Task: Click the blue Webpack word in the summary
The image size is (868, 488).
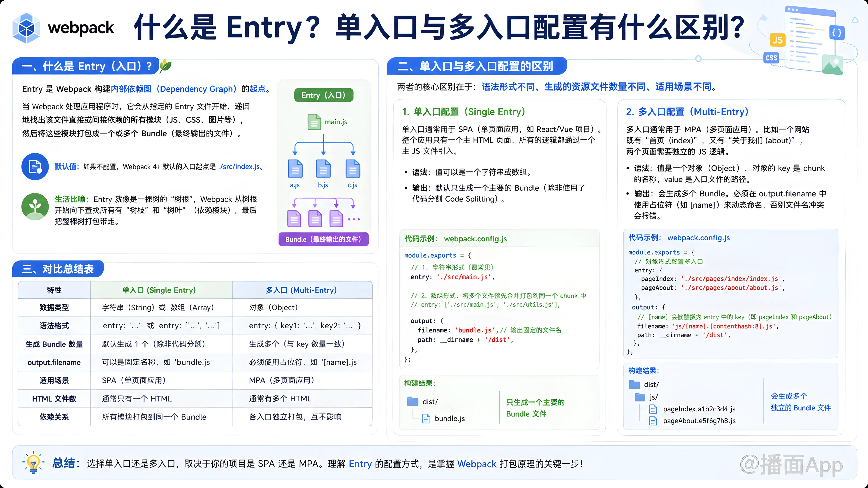Action: 477,464
